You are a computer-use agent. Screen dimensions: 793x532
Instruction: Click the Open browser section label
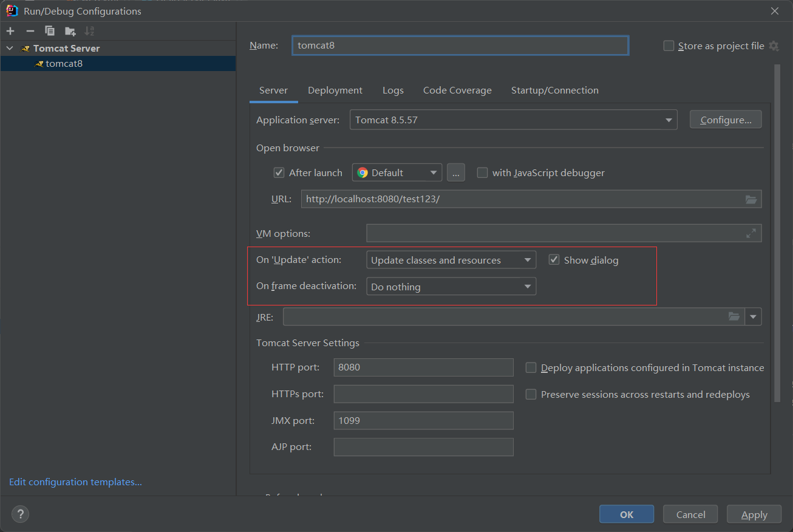point(287,148)
